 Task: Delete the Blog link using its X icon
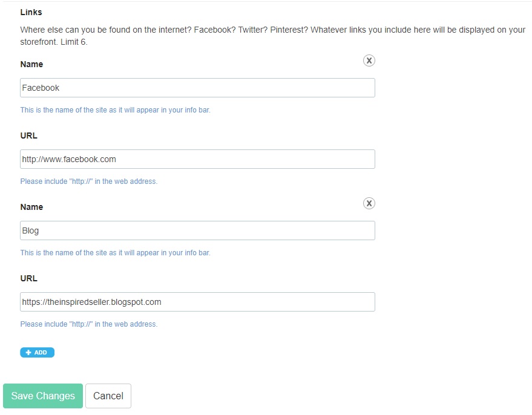pyautogui.click(x=369, y=203)
